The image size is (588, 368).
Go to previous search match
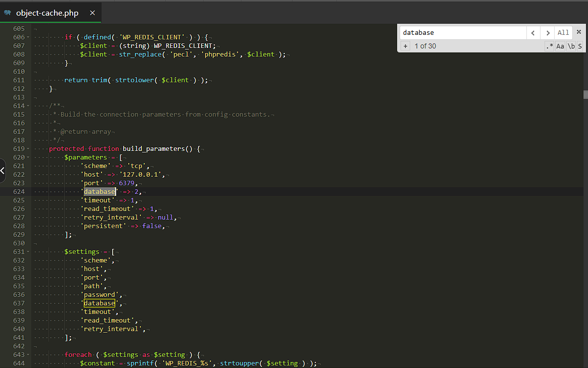click(x=532, y=33)
